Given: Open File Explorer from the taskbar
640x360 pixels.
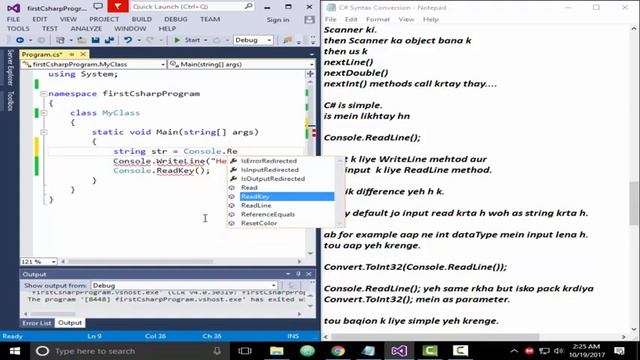Looking at the screenshot, I should [x=276, y=351].
